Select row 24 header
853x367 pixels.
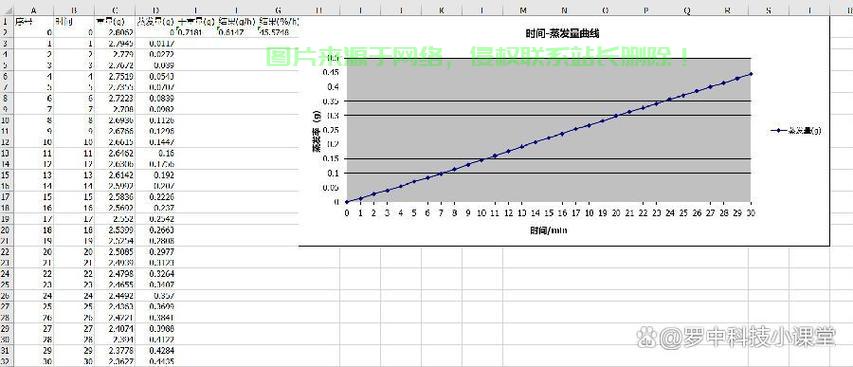point(6,274)
